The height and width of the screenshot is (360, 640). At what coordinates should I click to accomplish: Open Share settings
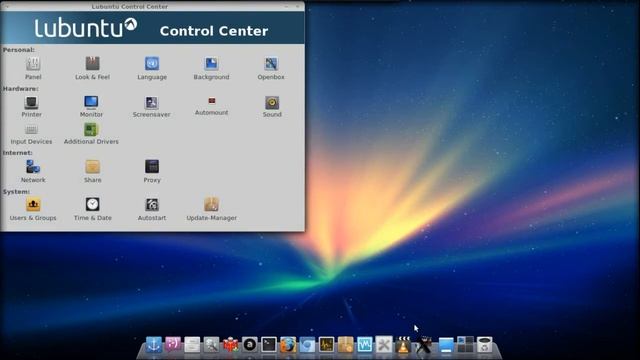click(x=93, y=171)
